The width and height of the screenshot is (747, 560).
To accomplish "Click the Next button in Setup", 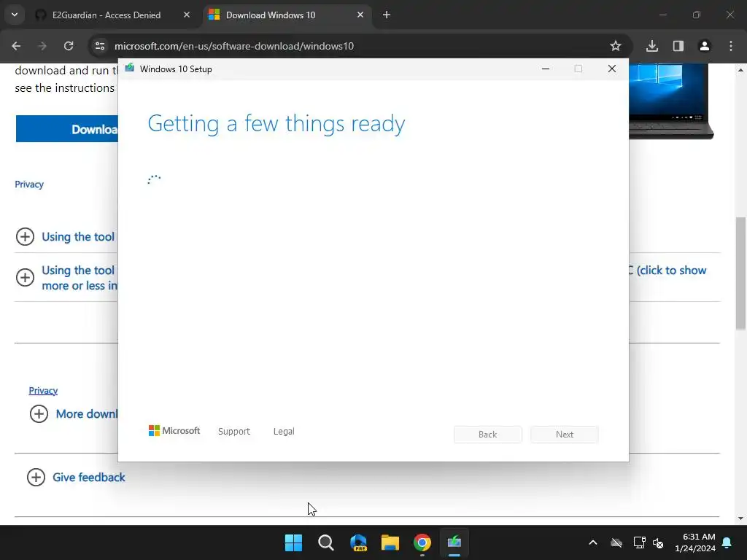I will point(565,435).
